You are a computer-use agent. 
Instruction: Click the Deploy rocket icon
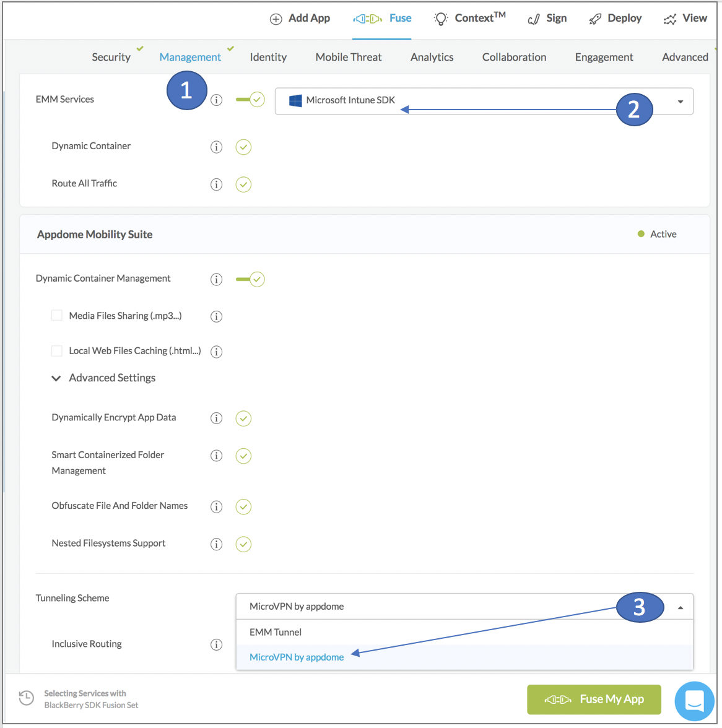(x=595, y=19)
